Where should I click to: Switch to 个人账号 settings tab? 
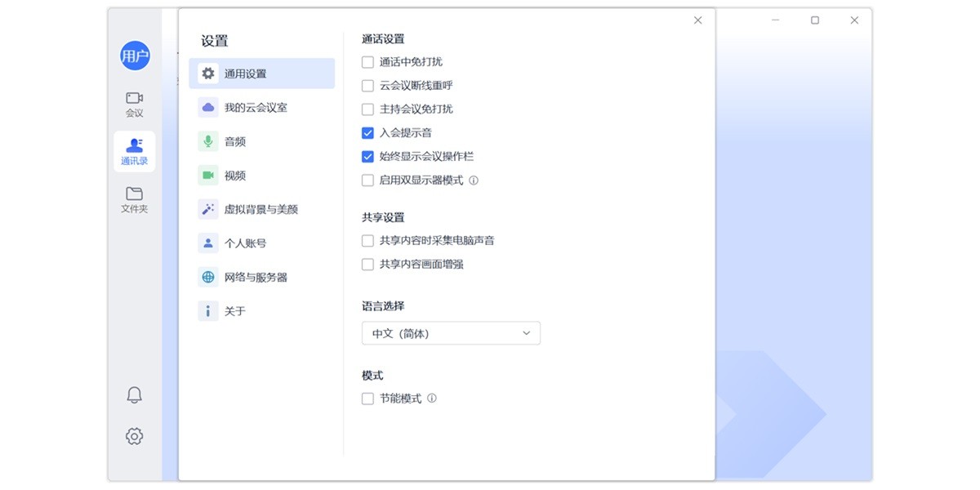pyautogui.click(x=207, y=243)
